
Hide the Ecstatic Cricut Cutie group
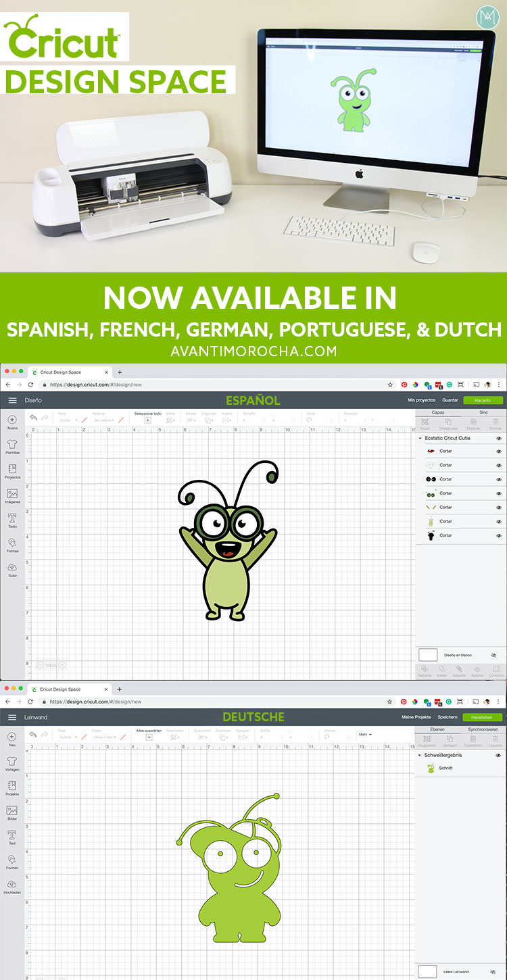[499, 438]
